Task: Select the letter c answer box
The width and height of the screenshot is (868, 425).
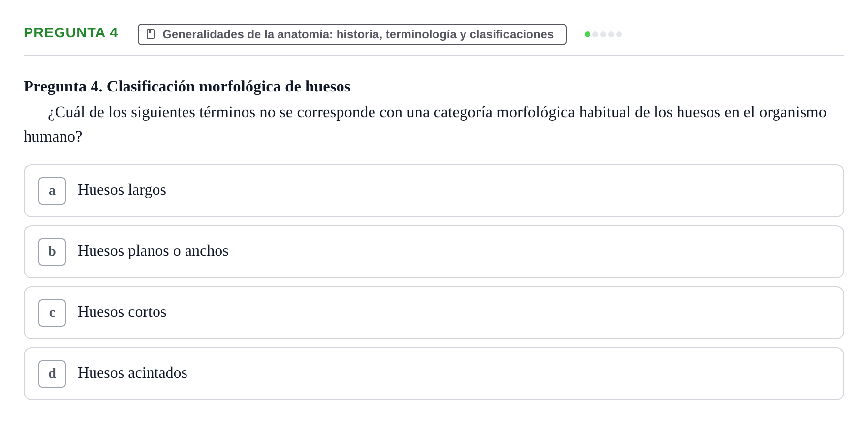Action: click(52, 313)
